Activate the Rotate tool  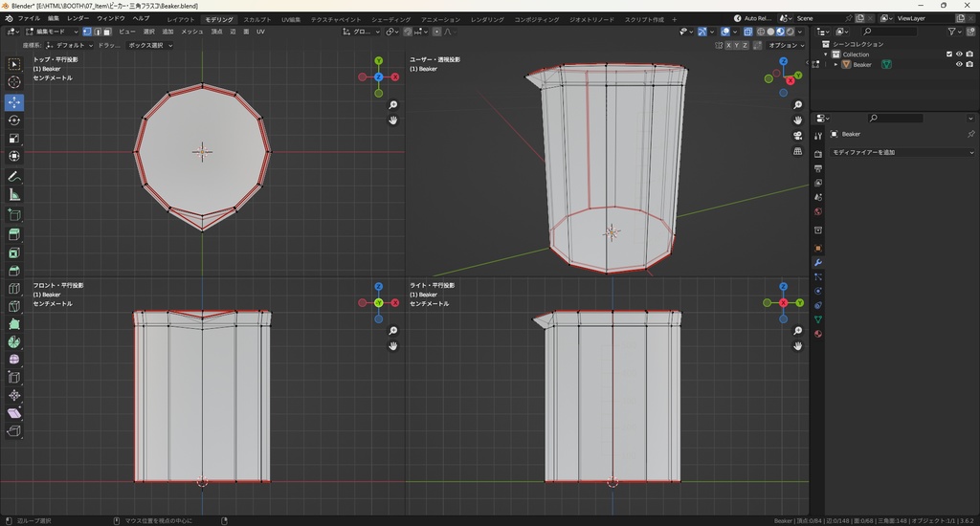pos(14,120)
